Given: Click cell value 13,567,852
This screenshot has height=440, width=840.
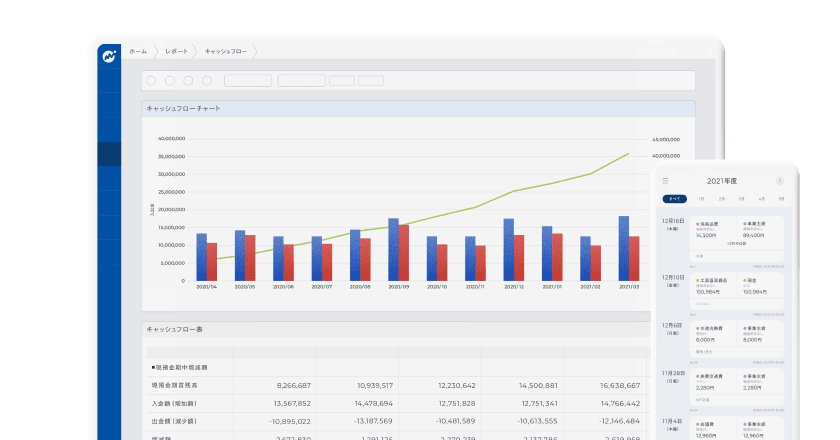Looking at the screenshot, I should tap(292, 404).
